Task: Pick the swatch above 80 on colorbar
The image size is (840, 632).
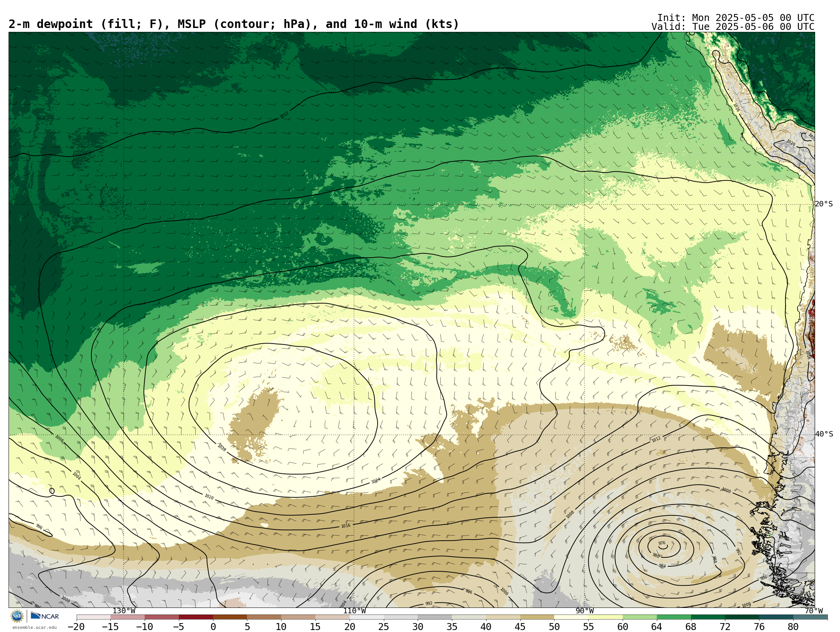Action: pyautogui.click(x=810, y=617)
